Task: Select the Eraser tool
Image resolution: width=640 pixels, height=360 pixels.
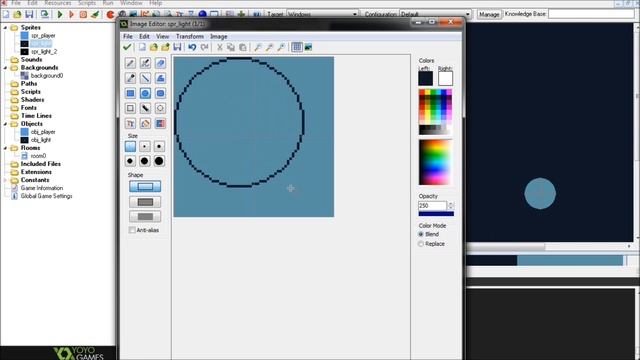Action: pyautogui.click(x=160, y=63)
